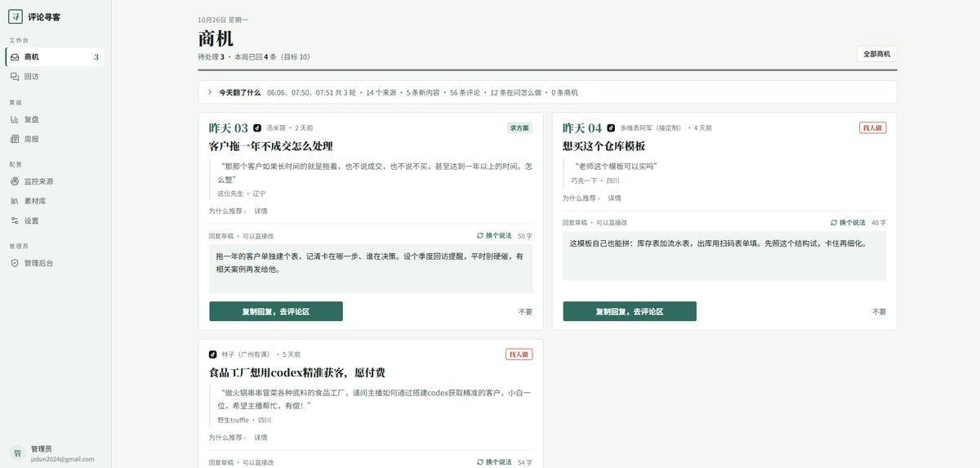Open 详情 on 客户拖一年 card
Viewport: 980px width, 468px height.
click(x=261, y=211)
